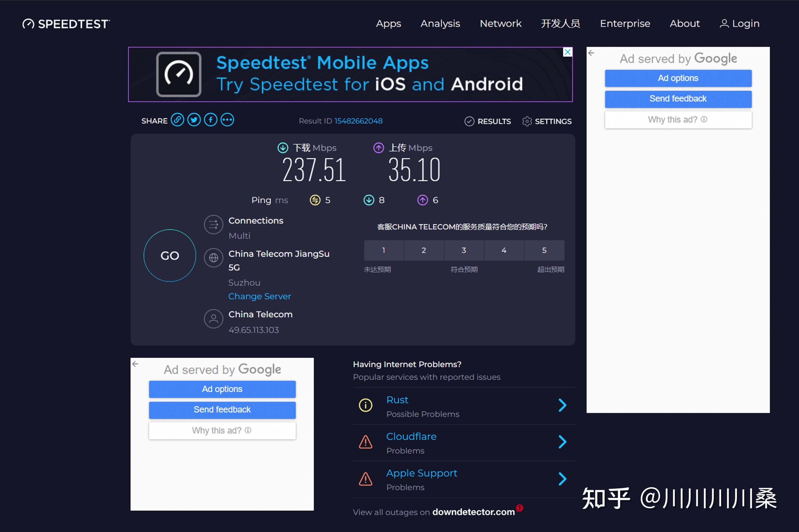The image size is (799, 532).
Task: Click the Speedtest logo
Action: point(66,24)
